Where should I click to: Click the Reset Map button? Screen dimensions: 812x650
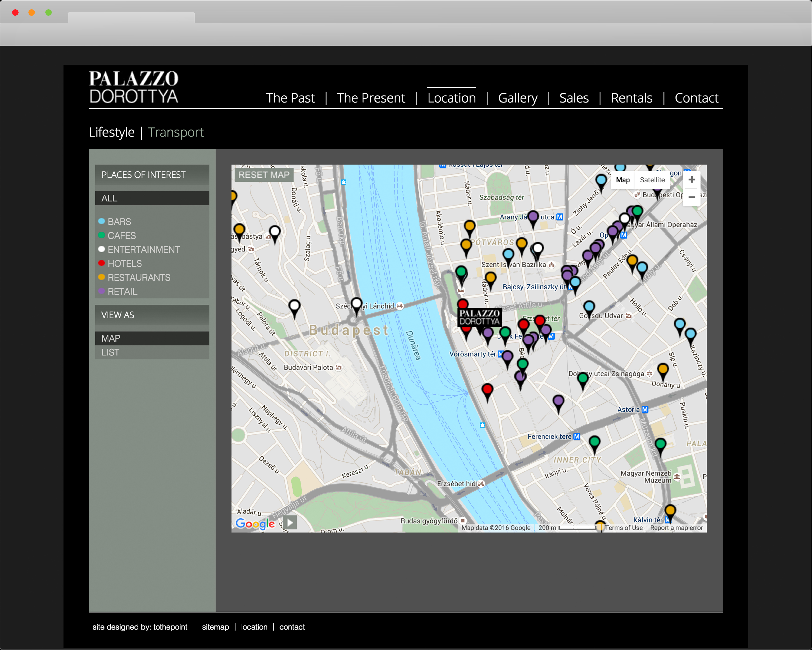click(x=264, y=175)
